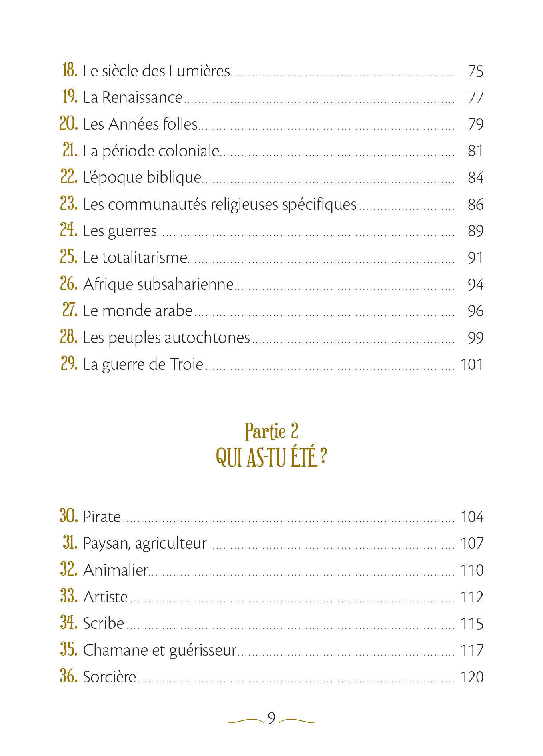Image resolution: width=543 pixels, height=756 pixels.
Task: Click the 'Partie 2' section heading
Action: [x=271, y=431]
